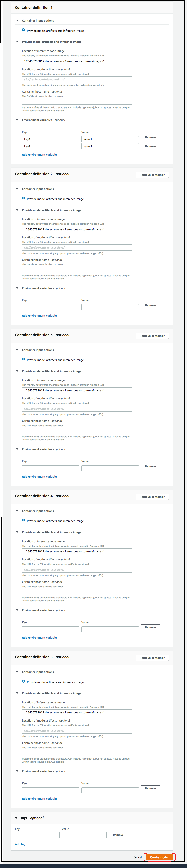The width and height of the screenshot is (187, 868).
Task: Click the inference code image field in Container definition 5
Action: point(77,712)
